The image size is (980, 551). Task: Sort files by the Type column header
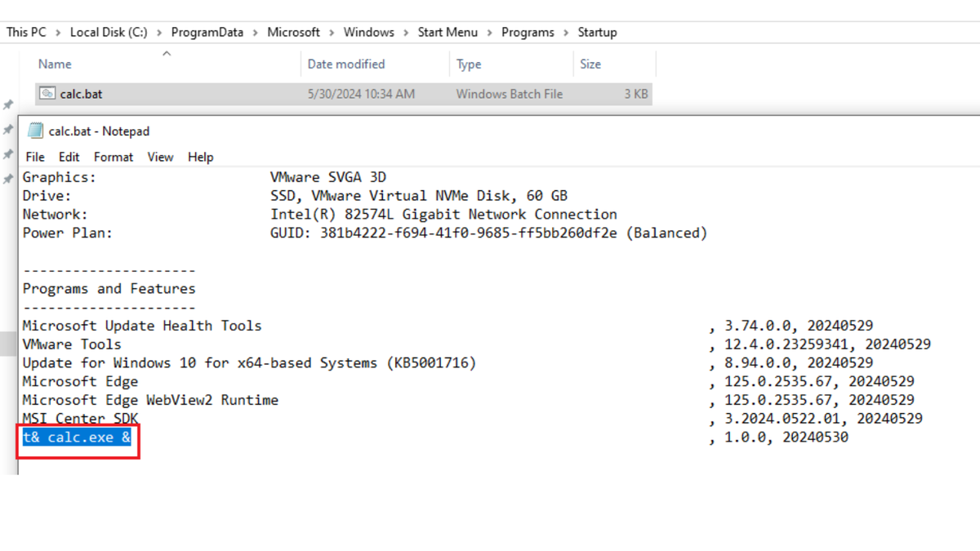click(x=469, y=64)
